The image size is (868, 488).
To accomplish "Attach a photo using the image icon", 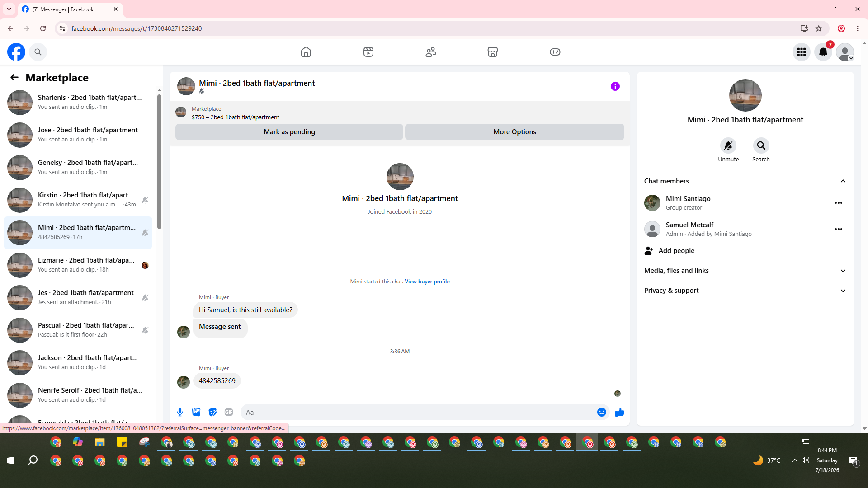I will point(196,412).
